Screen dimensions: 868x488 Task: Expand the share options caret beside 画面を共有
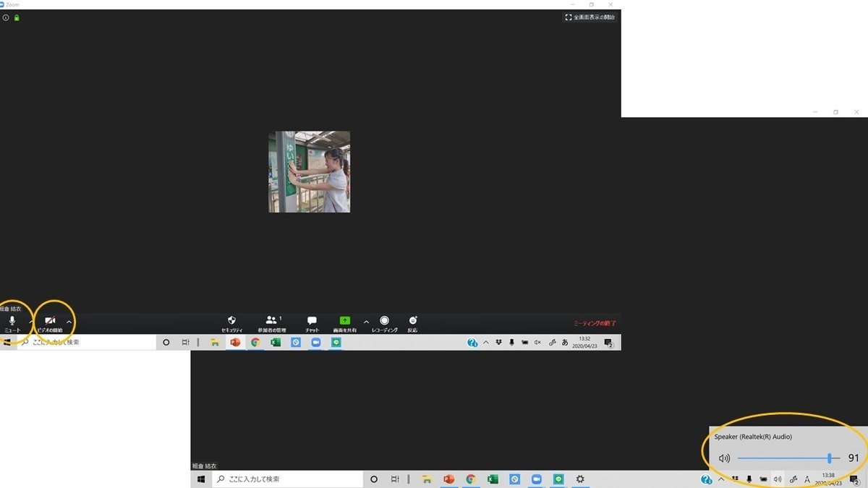point(366,321)
